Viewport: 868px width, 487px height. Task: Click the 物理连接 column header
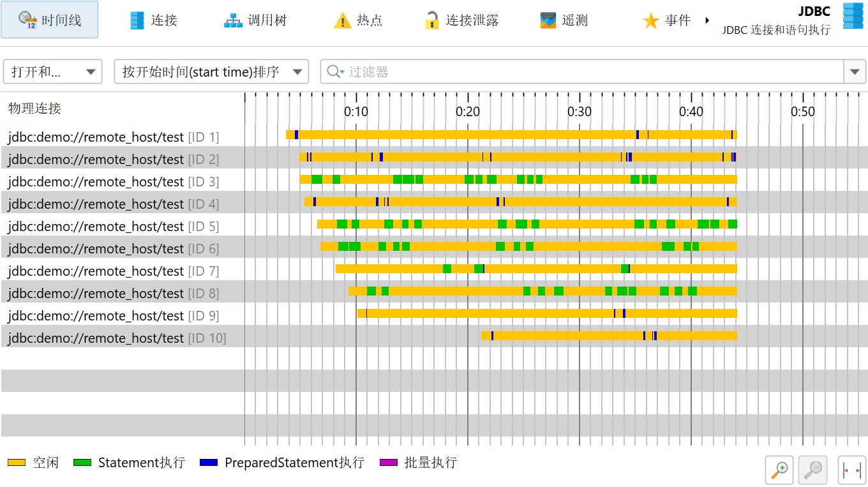(34, 108)
